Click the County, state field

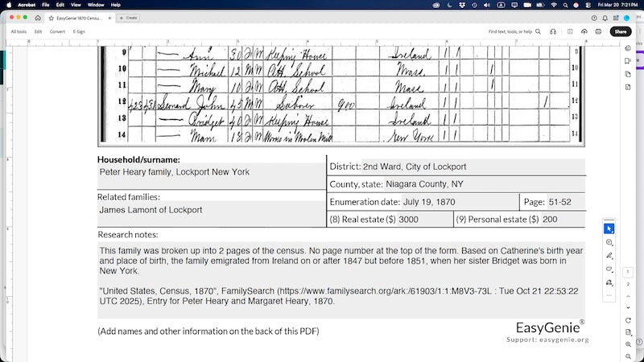click(x=485, y=184)
